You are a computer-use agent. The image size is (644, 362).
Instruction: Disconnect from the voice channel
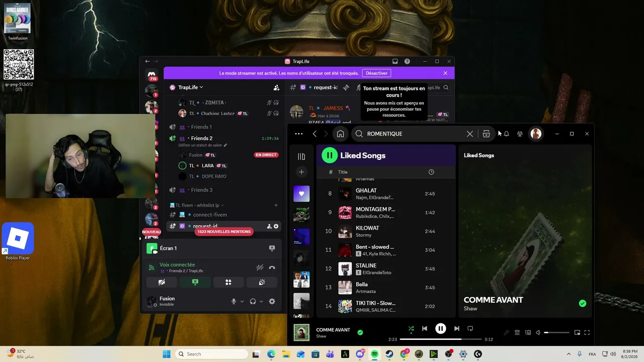(x=272, y=267)
